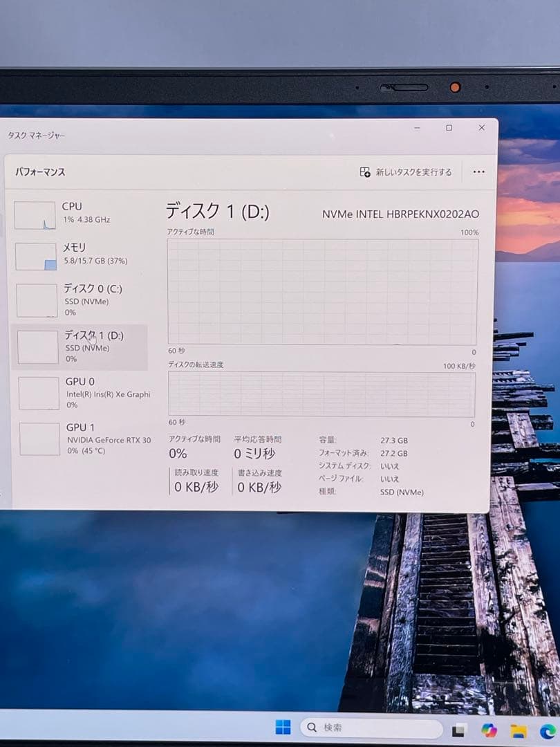Click the CPU mini graph thumbnail
The height and width of the screenshot is (747, 560).
coord(36,214)
